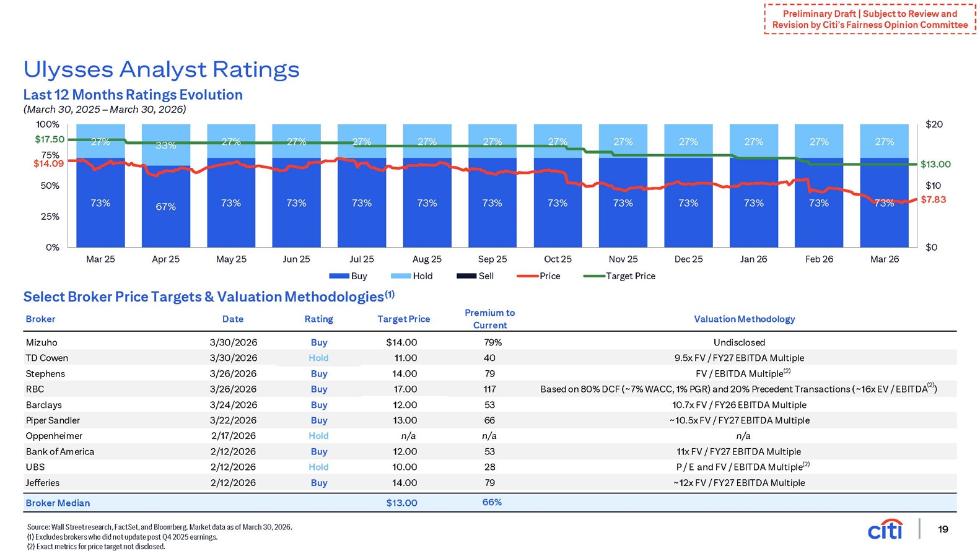
Task: Click the 33% Hold segment for Apr 25
Action: (165, 145)
